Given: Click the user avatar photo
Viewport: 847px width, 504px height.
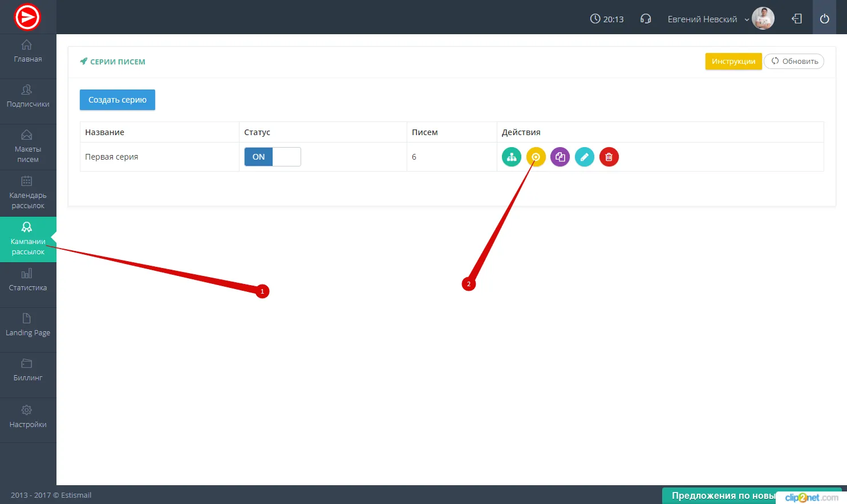Looking at the screenshot, I should pos(763,19).
